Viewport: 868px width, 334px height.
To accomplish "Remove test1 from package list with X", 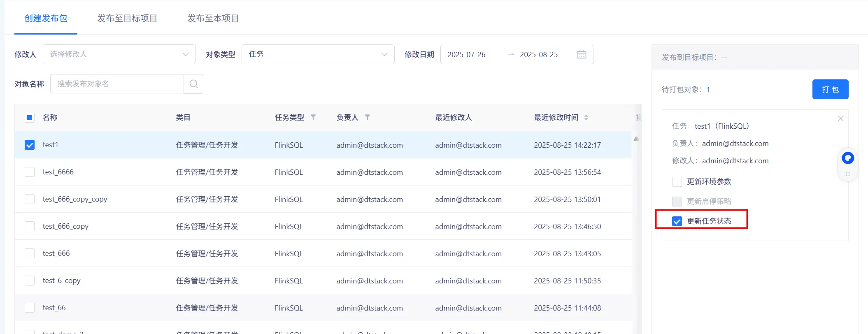I will pos(840,118).
